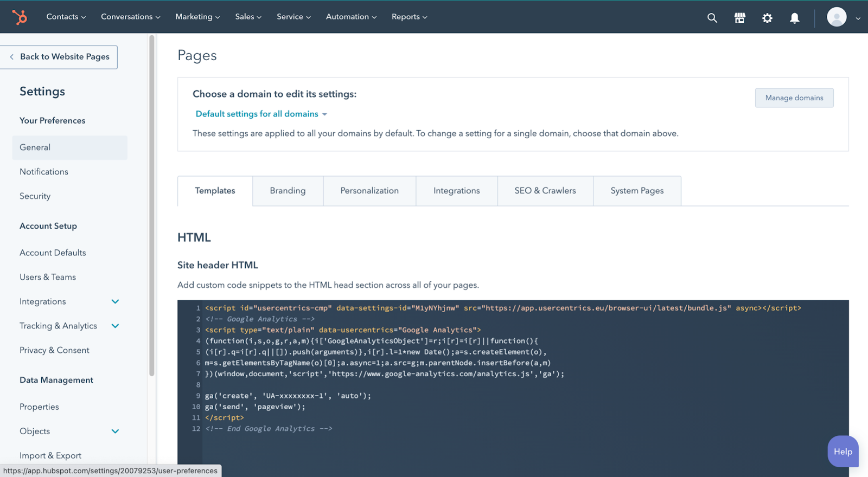Switch to the Templates tab
The image size is (868, 477).
pyautogui.click(x=215, y=191)
